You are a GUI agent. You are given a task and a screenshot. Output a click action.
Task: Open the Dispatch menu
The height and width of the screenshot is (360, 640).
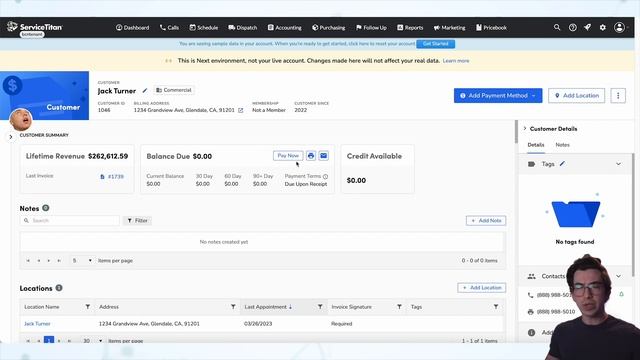point(242,27)
